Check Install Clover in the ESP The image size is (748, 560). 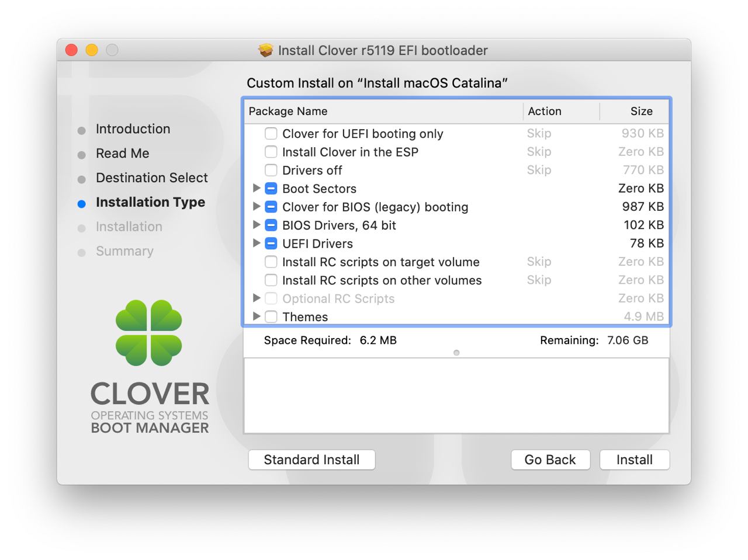tap(271, 152)
